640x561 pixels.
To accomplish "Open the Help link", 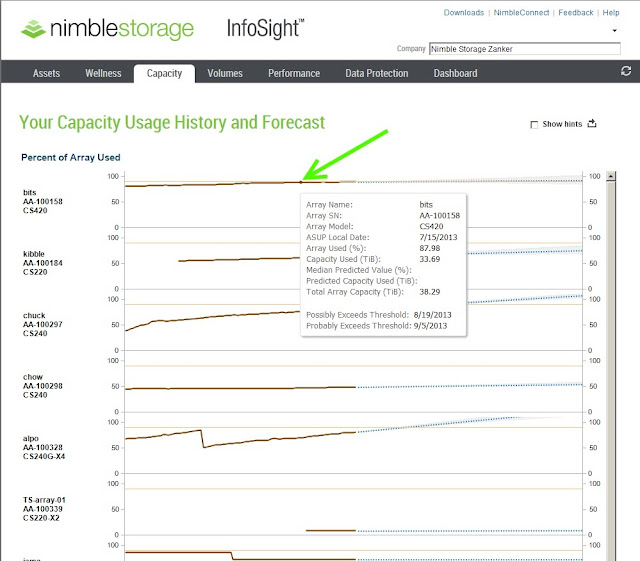I will [x=611, y=13].
